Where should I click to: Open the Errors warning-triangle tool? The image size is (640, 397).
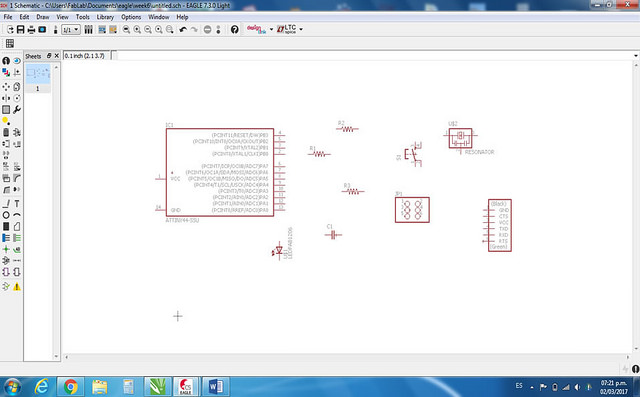click(x=17, y=286)
